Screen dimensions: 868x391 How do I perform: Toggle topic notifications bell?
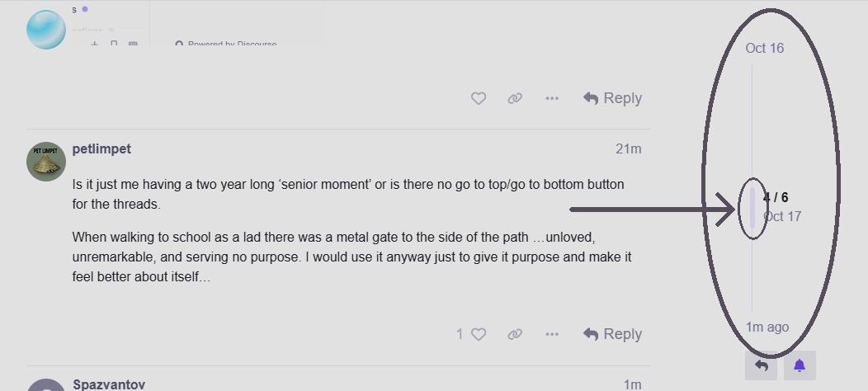(x=800, y=365)
